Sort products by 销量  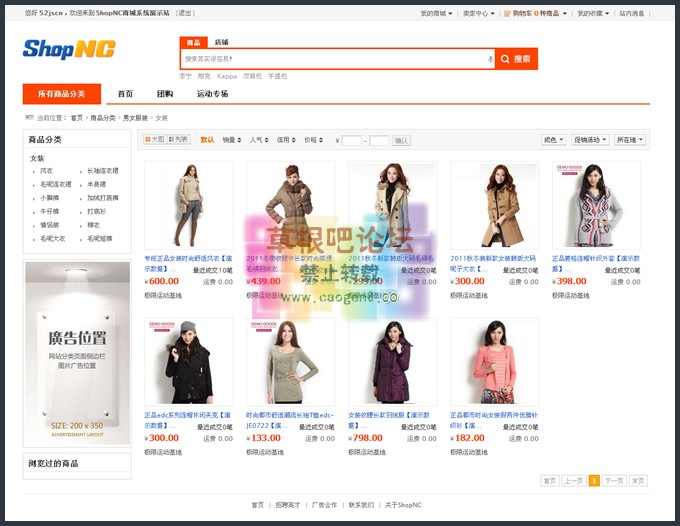231,140
